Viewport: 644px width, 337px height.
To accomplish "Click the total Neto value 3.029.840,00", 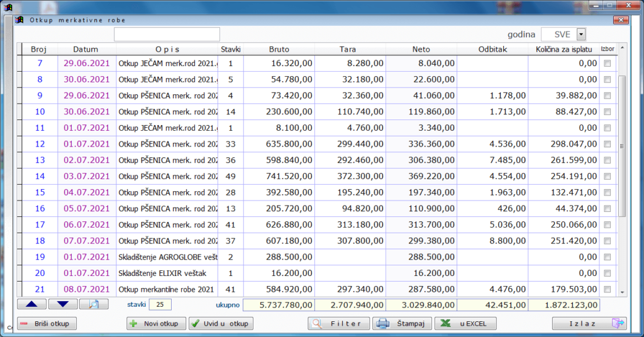I will pos(421,305).
